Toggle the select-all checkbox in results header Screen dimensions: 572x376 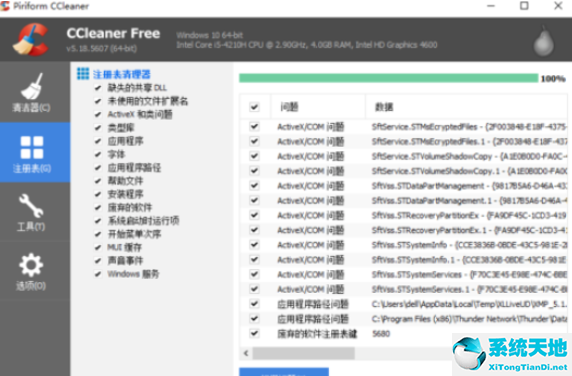254,107
